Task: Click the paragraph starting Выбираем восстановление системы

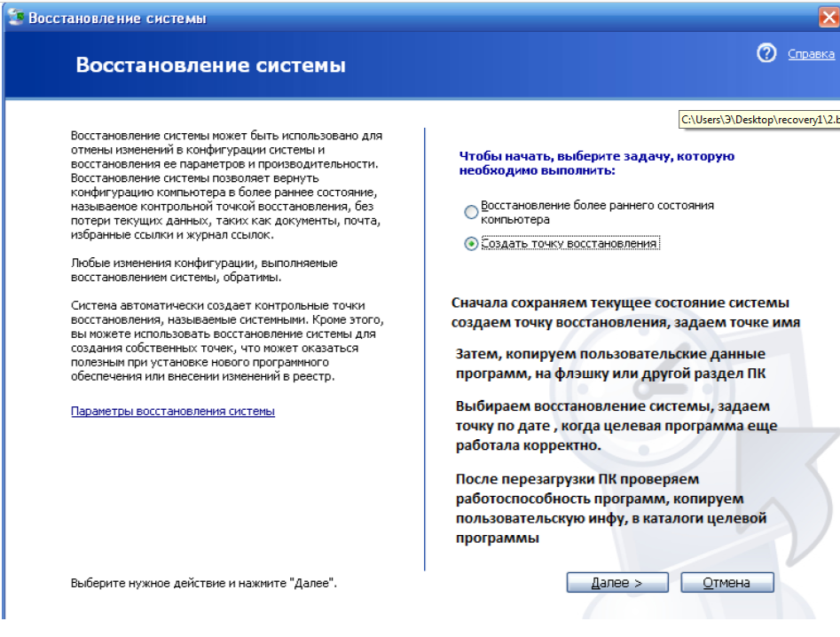Action: click(x=616, y=425)
